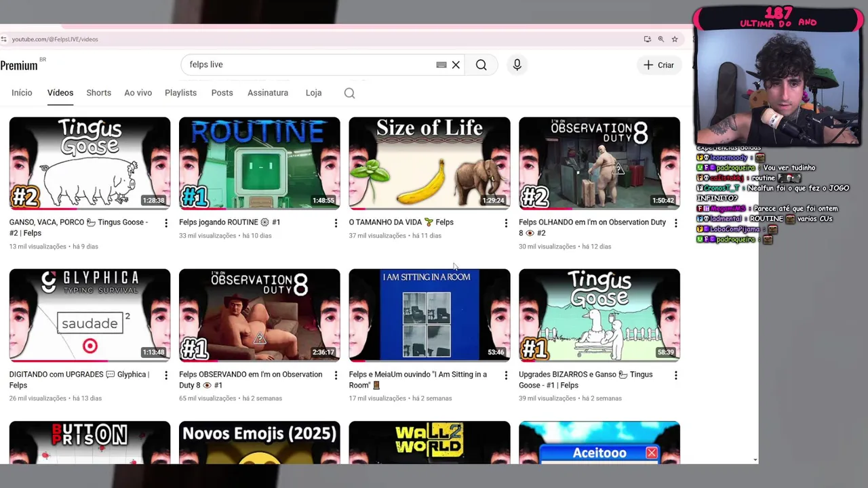Viewport: 868px width, 488px height.
Task: Click the YouTube Premium logo
Action: coord(19,65)
